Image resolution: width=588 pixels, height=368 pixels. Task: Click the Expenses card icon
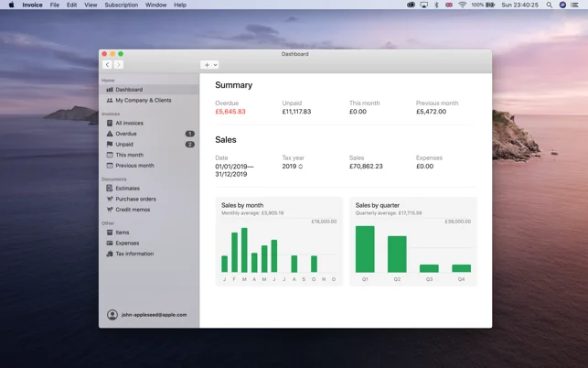point(110,243)
